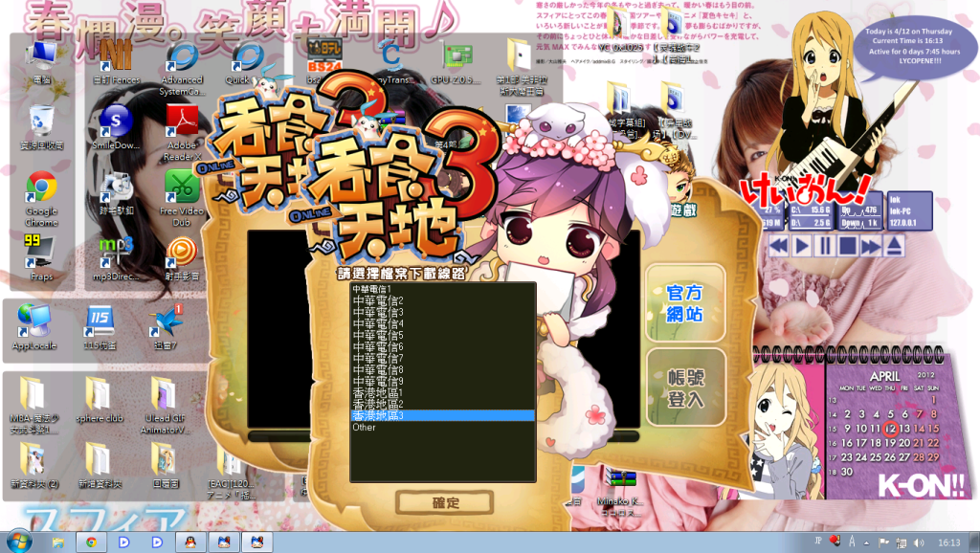Select 中華電信5 in the download route list
The width and height of the screenshot is (980, 553).
tap(442, 335)
